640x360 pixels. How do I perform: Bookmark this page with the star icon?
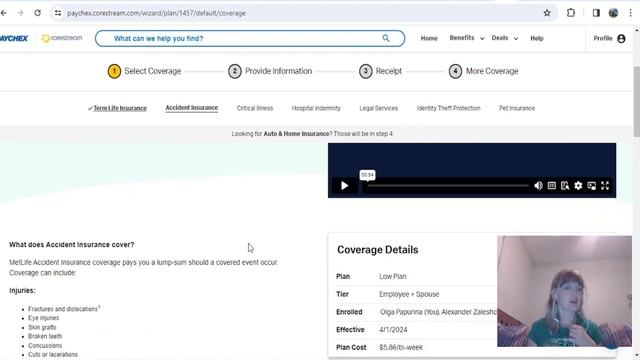[547, 13]
